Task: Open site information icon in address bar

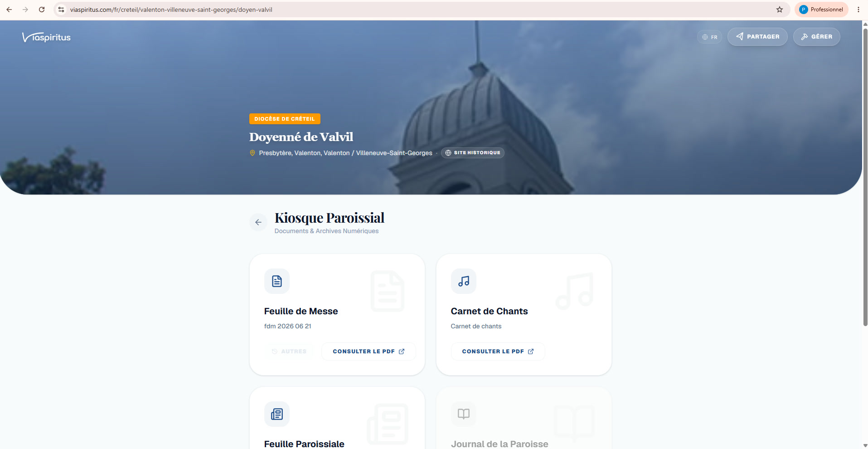Action: coord(61,10)
